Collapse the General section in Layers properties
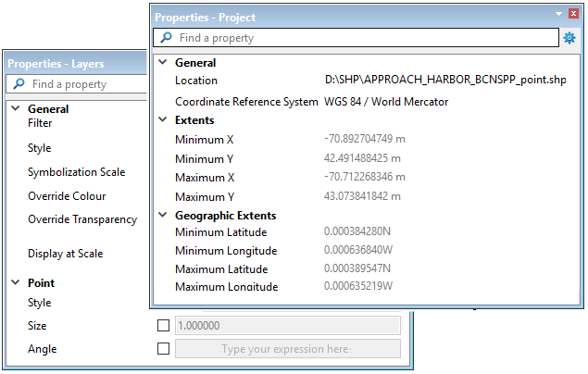 [16, 109]
